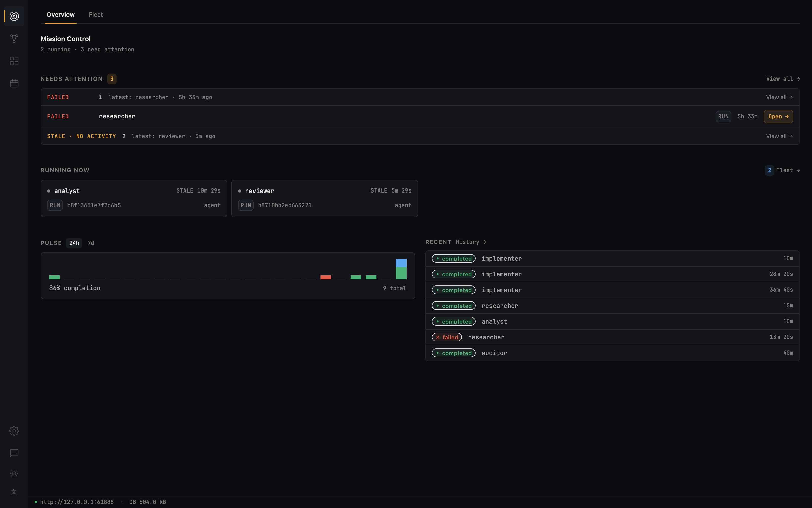
Task: Open the History link next to Recent
Action: pos(471,242)
